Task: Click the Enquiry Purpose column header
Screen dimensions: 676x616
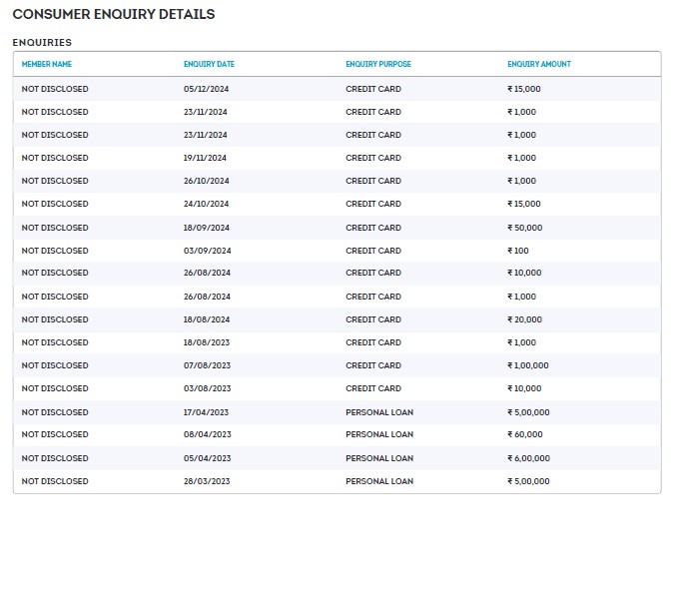Action: pyautogui.click(x=377, y=64)
